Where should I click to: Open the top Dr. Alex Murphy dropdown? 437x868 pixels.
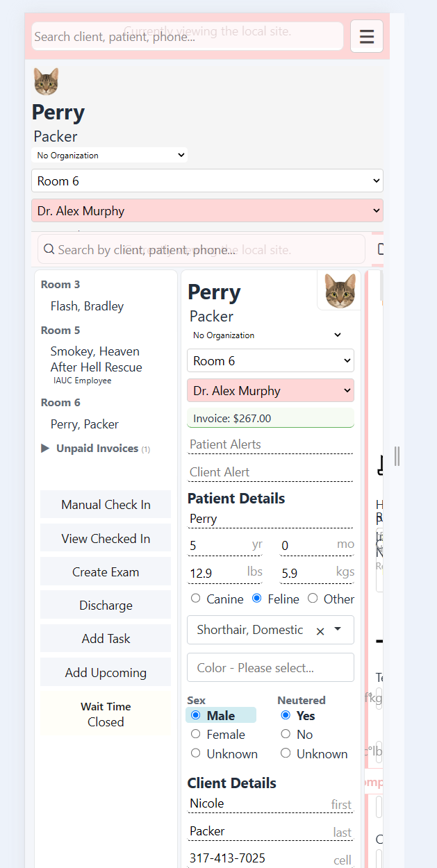[207, 211]
